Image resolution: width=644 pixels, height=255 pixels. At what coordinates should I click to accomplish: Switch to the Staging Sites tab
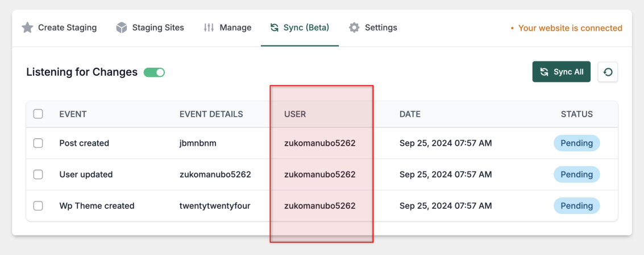[150, 28]
